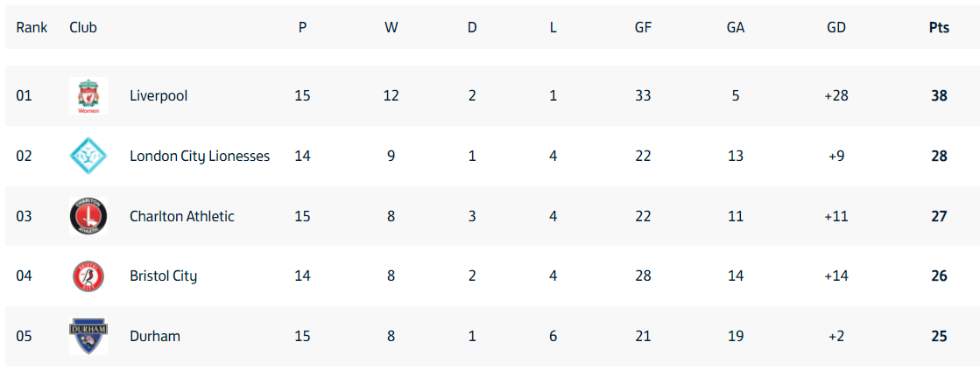Click the Club column header
This screenshot has width=980, height=377.
[83, 27]
